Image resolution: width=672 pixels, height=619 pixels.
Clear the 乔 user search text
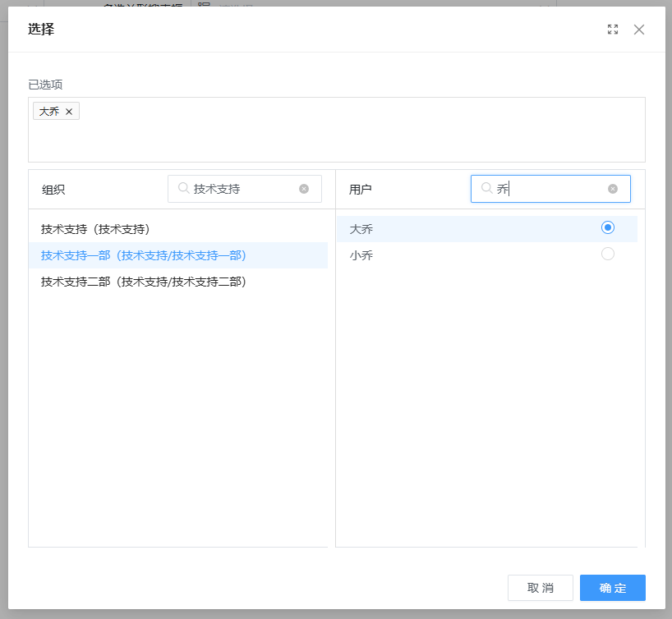(613, 189)
